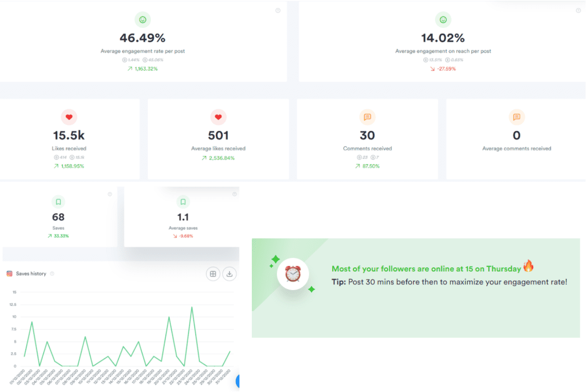The width and height of the screenshot is (586, 392).
Task: Select the 33.33% saves growth
Action: tap(58, 236)
